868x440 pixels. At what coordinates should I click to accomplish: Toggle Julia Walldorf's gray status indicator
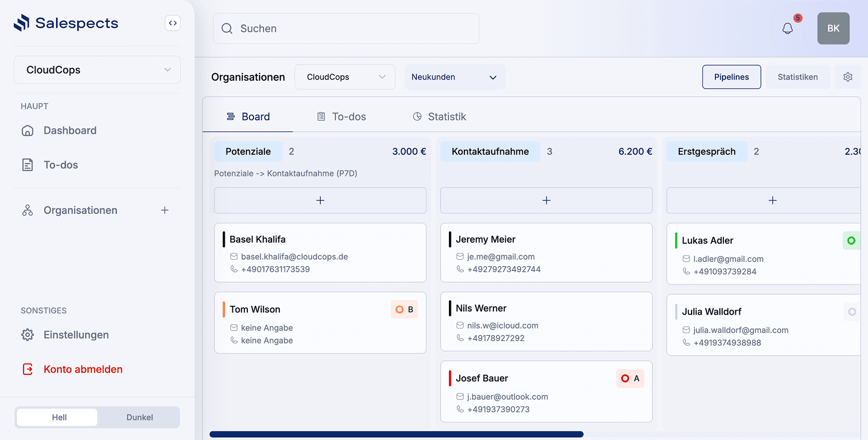(852, 311)
